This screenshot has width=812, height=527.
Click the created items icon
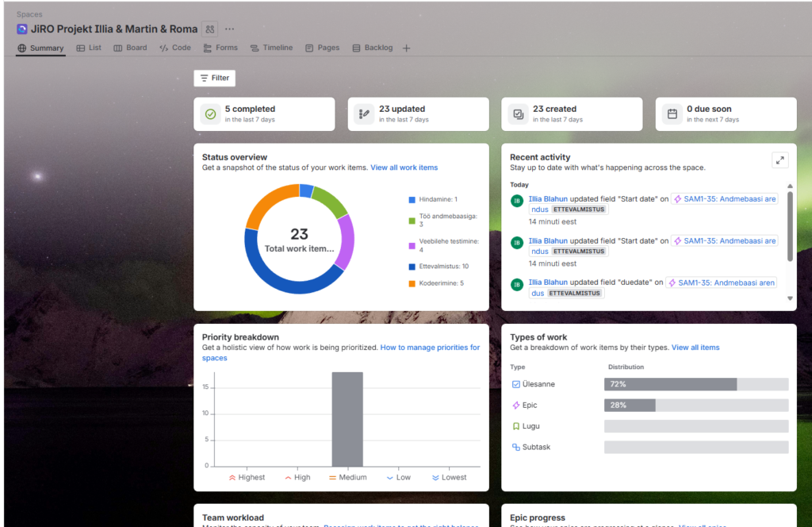pyautogui.click(x=518, y=114)
